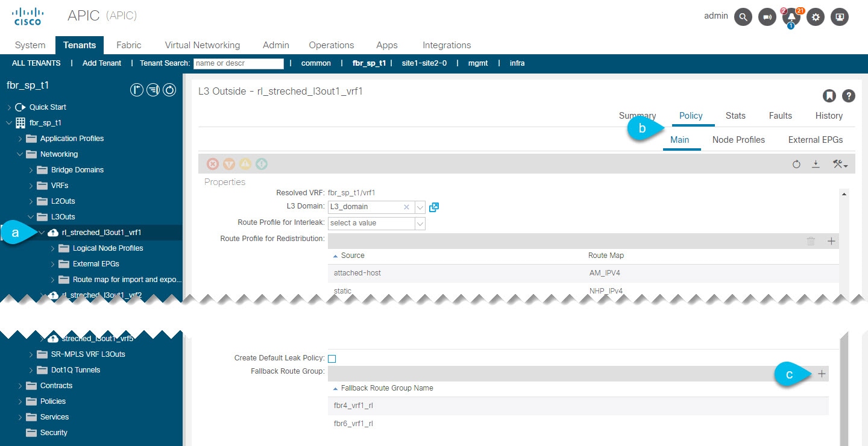Add a Route Profile for Redistribution entry

[831, 241]
